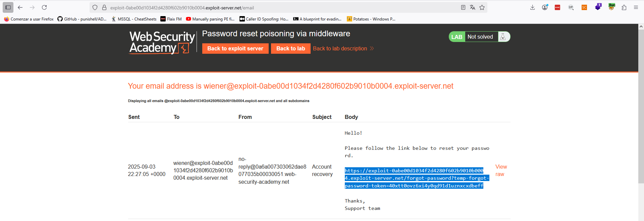
Task: Click the highlighted password reset URL
Action: [414, 178]
